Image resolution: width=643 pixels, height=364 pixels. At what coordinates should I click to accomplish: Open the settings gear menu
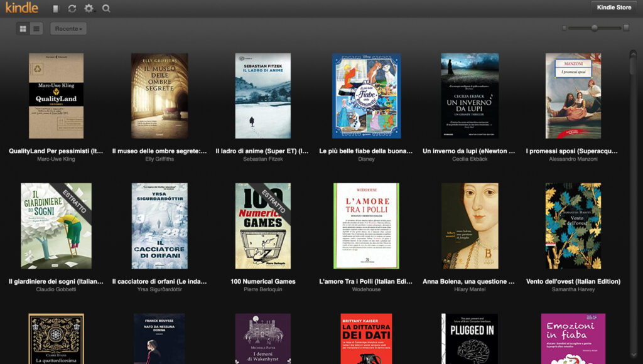pyautogui.click(x=89, y=8)
